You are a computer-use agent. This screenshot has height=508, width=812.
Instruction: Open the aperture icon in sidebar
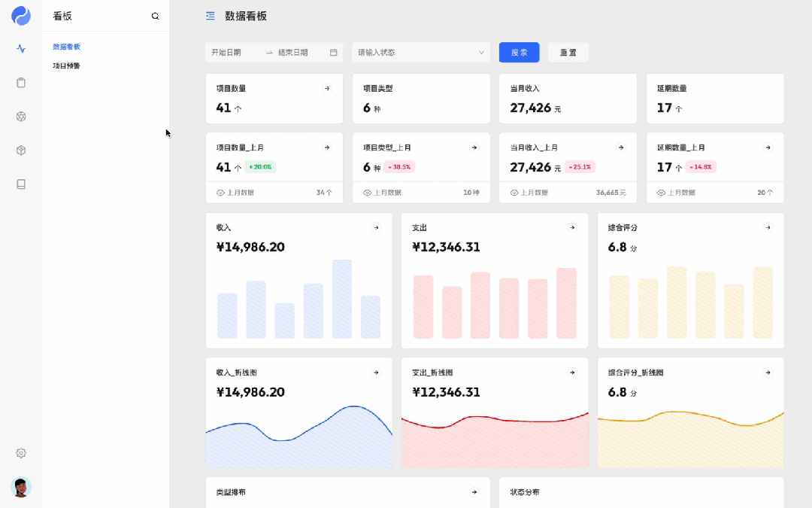(21, 117)
